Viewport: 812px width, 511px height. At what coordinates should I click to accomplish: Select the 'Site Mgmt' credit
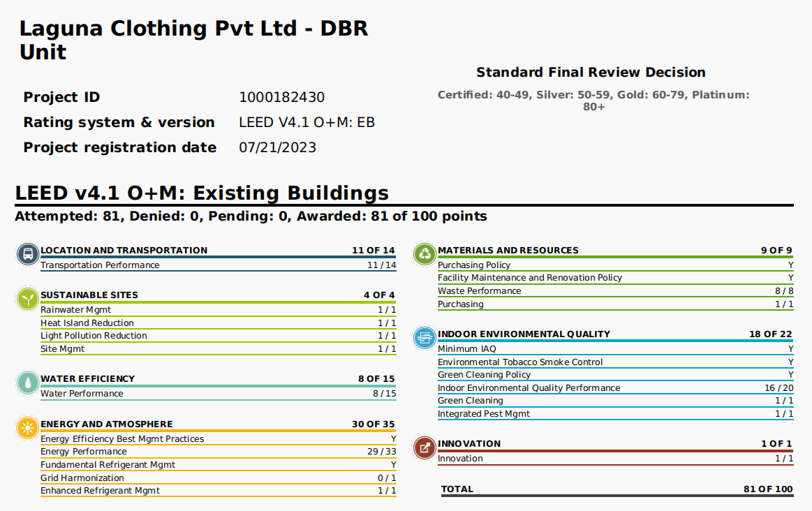point(62,349)
